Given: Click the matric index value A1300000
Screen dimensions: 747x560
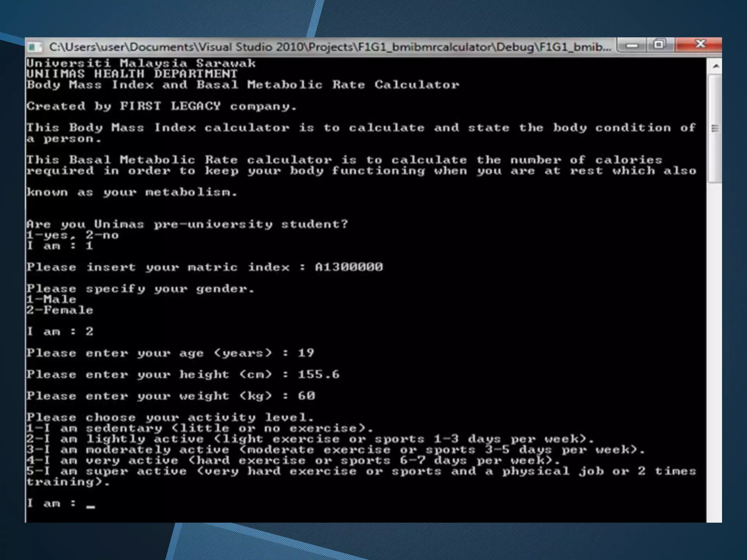Looking at the screenshot, I should tap(349, 267).
